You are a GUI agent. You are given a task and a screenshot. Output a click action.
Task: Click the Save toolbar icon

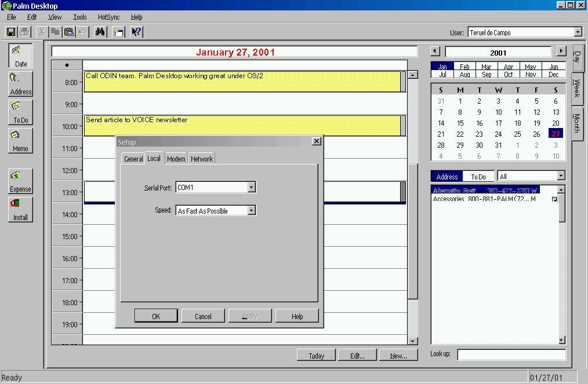[11, 32]
